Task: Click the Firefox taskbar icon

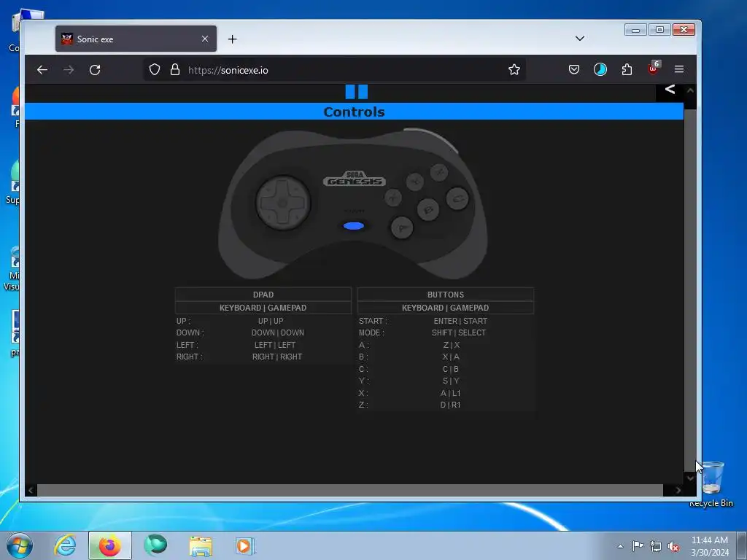Action: tap(109, 545)
